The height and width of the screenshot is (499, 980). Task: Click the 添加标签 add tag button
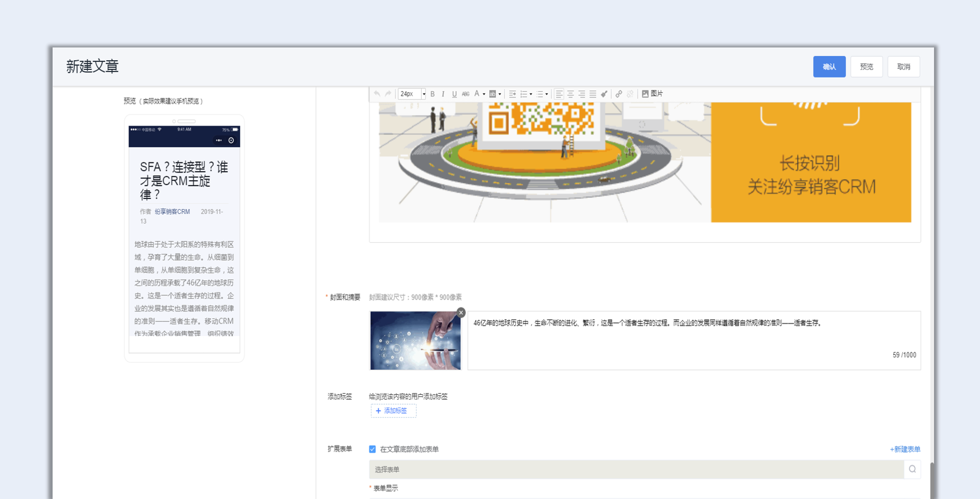coord(393,411)
